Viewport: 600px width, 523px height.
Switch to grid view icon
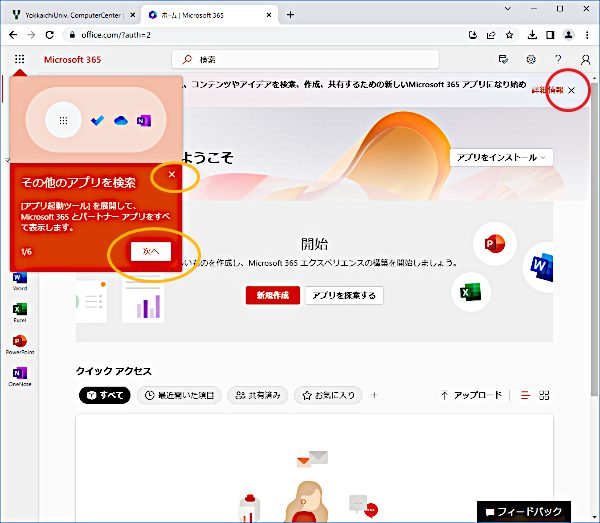[x=544, y=395]
